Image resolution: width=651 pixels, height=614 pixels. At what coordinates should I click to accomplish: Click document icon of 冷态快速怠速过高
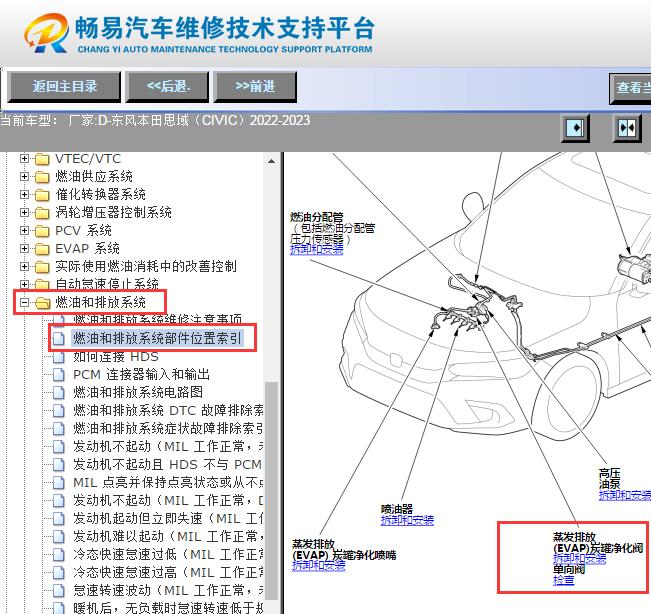point(59,572)
